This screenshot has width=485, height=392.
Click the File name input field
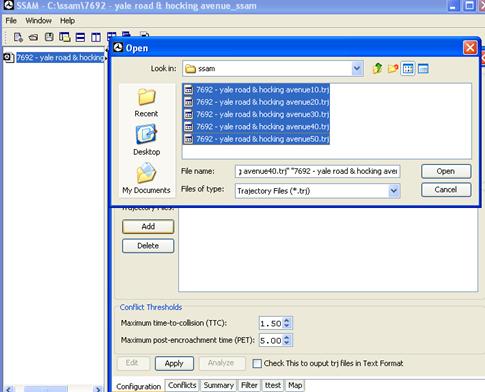click(x=317, y=171)
